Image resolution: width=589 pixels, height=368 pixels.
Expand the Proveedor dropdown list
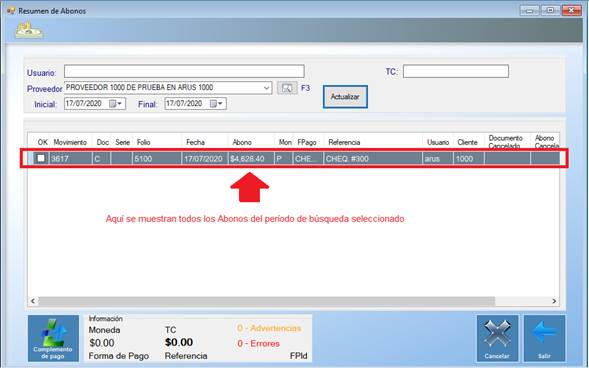(266, 88)
